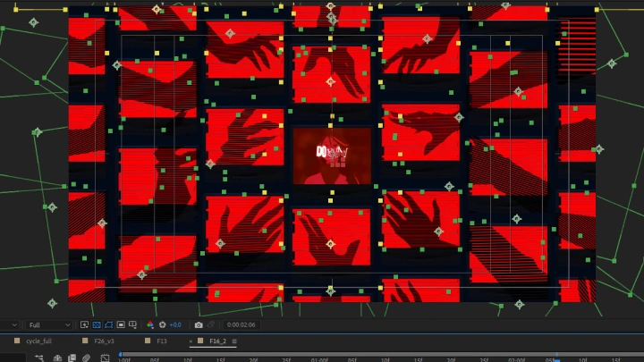This screenshot has width=644, height=362.
Task: Click the time navigator start handle
Action: click(121, 354)
